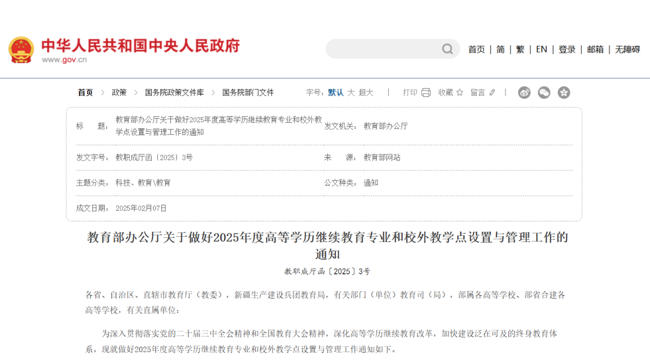This screenshot has height=362, width=650.
Task: Click the source value 教育部网站
Action: pos(382,158)
